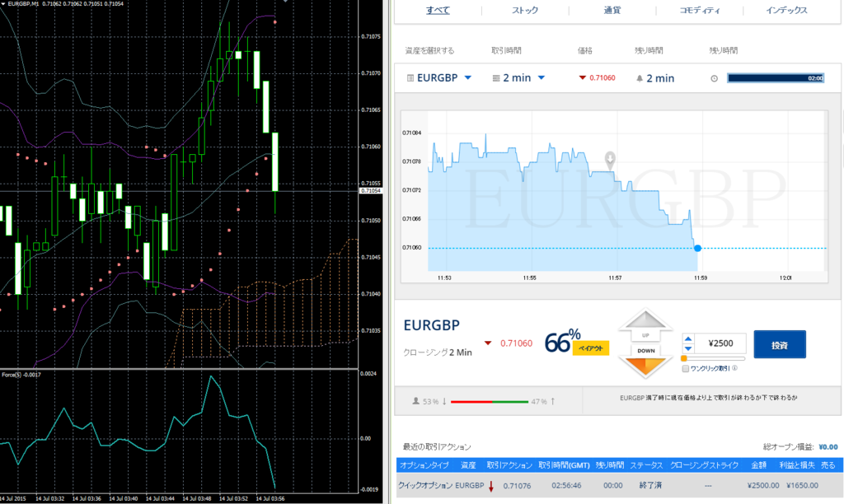
Task: Click the info icon next to ワンクリック取引
Action: (x=734, y=368)
